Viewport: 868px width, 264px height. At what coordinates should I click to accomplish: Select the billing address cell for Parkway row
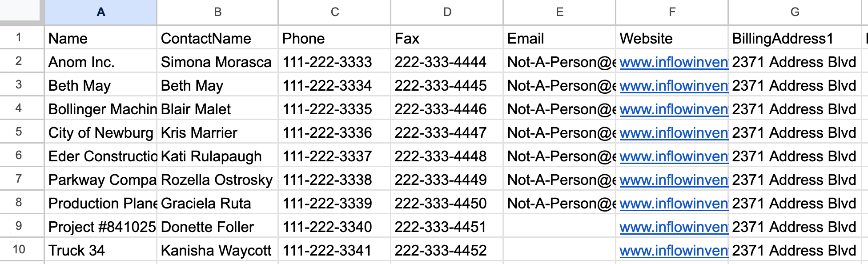point(795,180)
